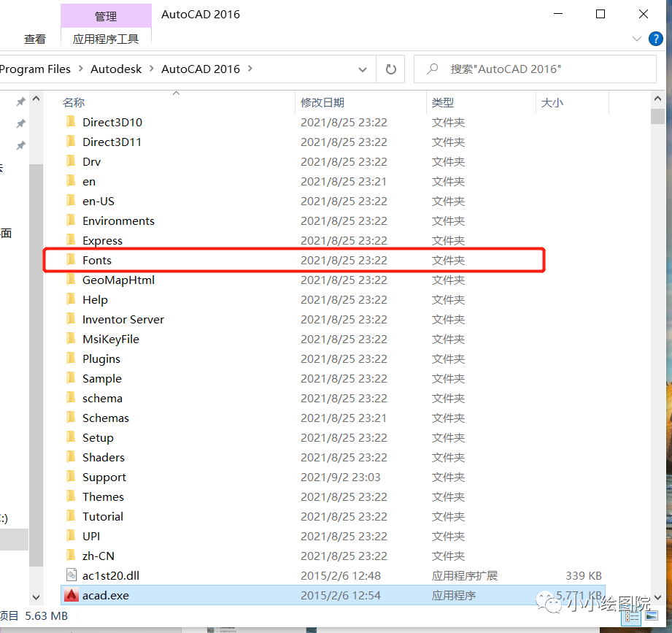Sort files by 名称 column
Viewport: 672px width, 633px height.
(x=74, y=102)
